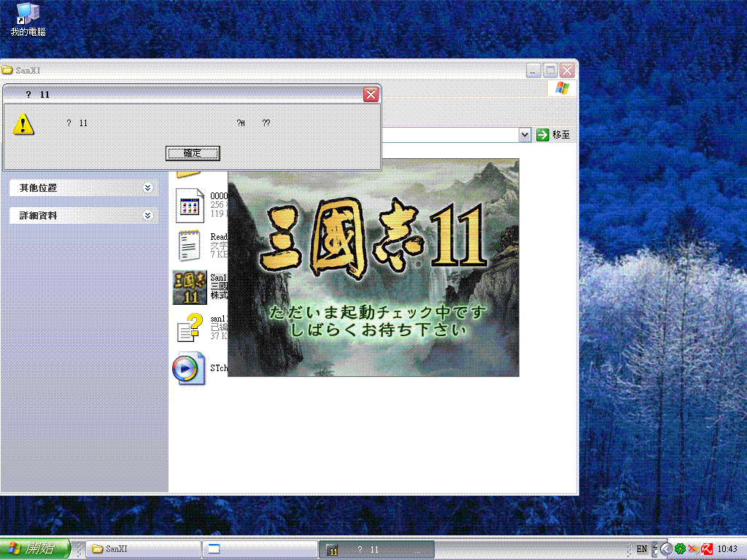747x560 pixels.
Task: Click the address bar field in SanXI window
Action: 449,135
